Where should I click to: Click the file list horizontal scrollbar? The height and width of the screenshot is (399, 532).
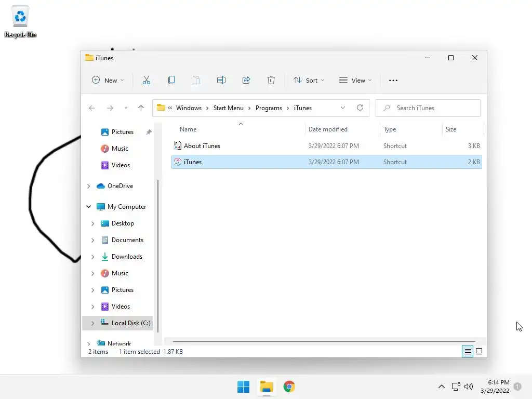[x=324, y=341]
